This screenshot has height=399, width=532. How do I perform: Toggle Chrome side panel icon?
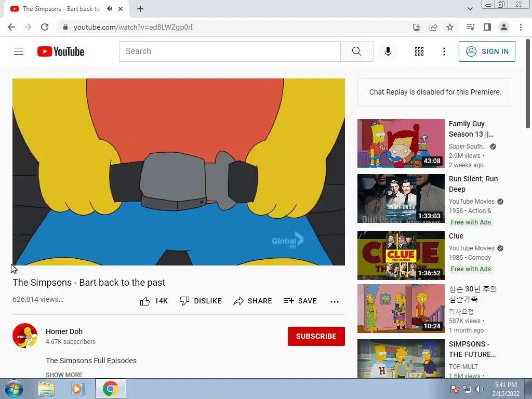(487, 27)
